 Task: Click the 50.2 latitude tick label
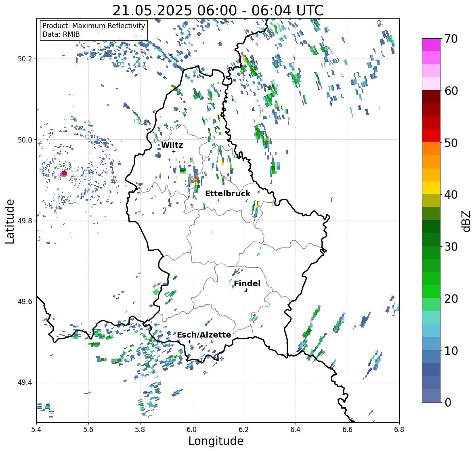click(x=25, y=59)
